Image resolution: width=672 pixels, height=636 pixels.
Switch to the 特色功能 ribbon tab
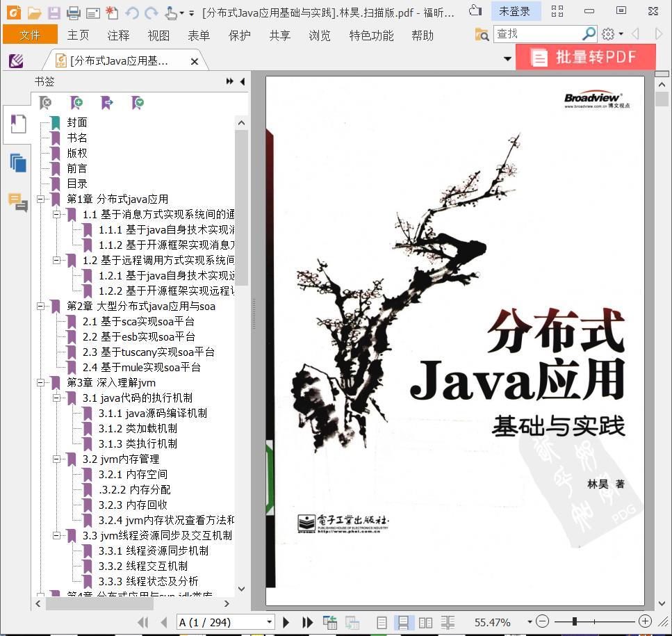(371, 35)
